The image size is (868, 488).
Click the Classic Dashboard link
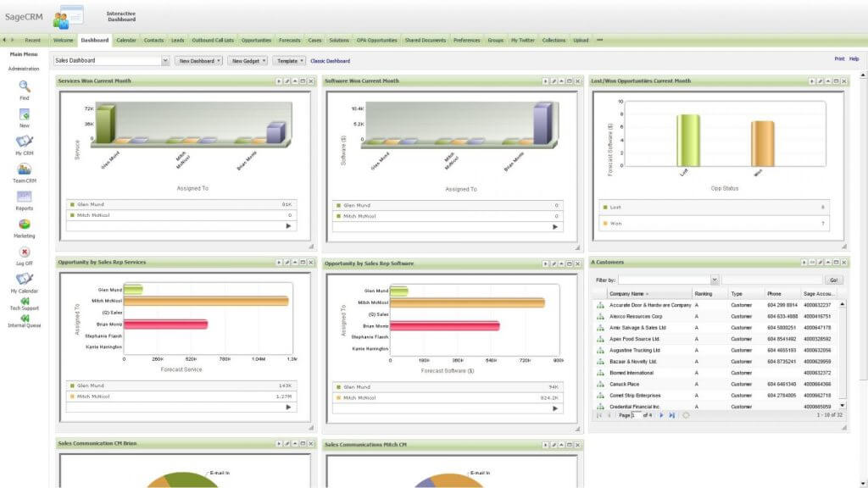tap(330, 61)
